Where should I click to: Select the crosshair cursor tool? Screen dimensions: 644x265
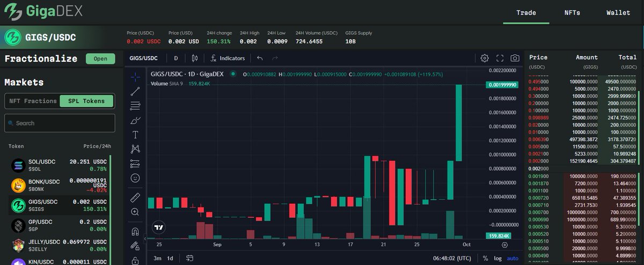[135, 77]
